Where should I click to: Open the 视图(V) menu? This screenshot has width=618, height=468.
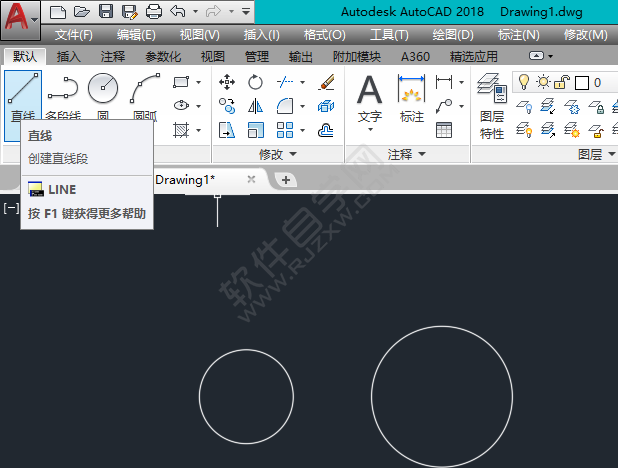(x=199, y=35)
